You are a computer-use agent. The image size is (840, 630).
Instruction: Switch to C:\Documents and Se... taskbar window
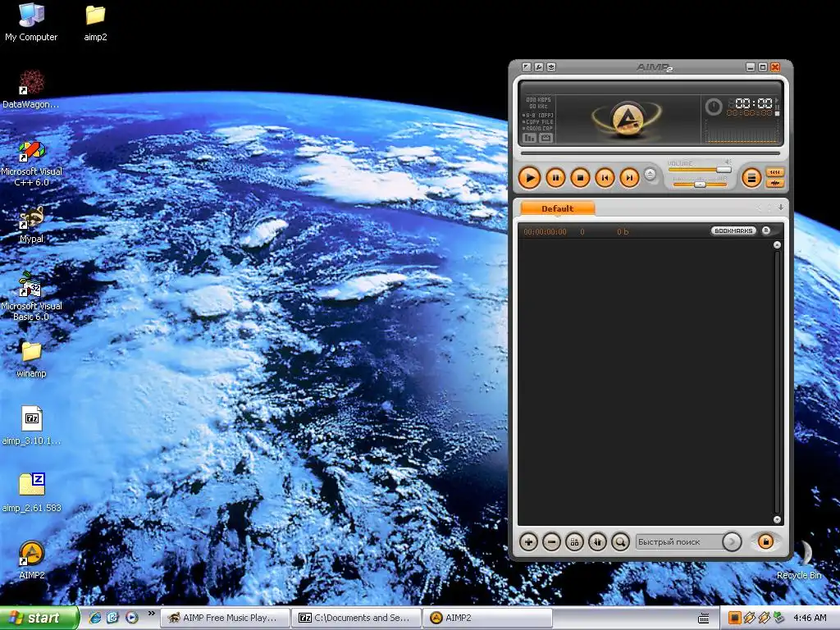[x=356, y=618]
